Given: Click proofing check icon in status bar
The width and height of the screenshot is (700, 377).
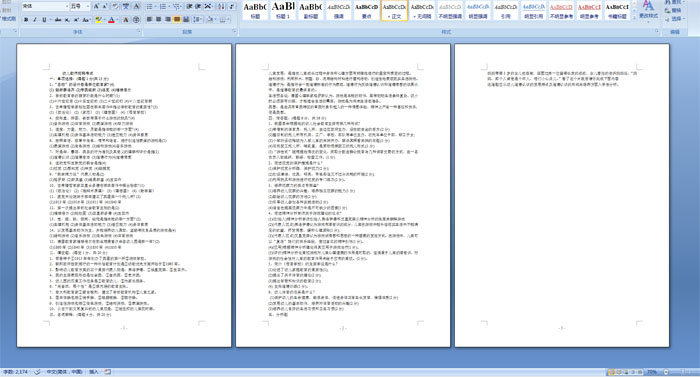Looking at the screenshot, I should point(38,372).
